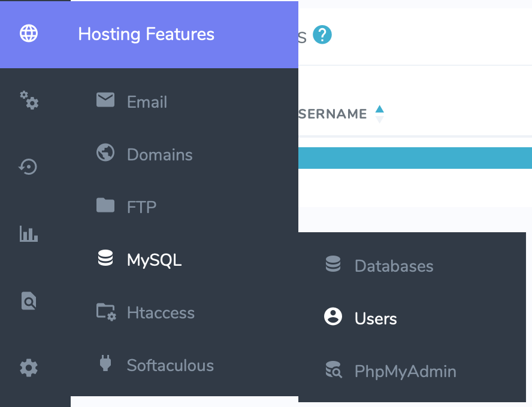This screenshot has width=532, height=407.
Task: Open Hosting Features via the globe icon
Action: pos(29,34)
